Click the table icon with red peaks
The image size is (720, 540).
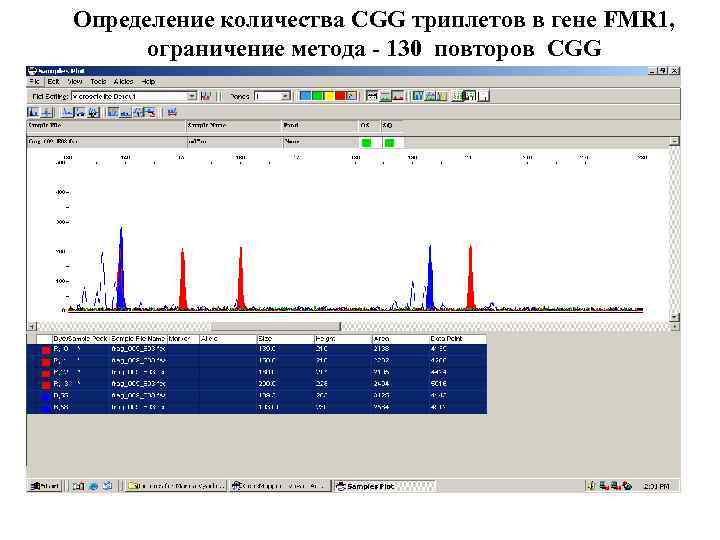click(x=398, y=96)
